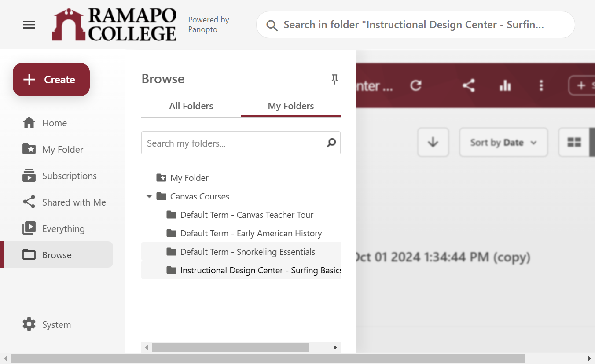Click browse panel scroll left arrow
595x364 pixels.
click(147, 348)
